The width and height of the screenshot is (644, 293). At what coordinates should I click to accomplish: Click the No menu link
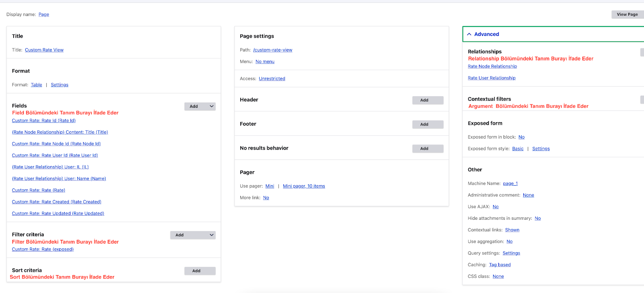(x=265, y=62)
